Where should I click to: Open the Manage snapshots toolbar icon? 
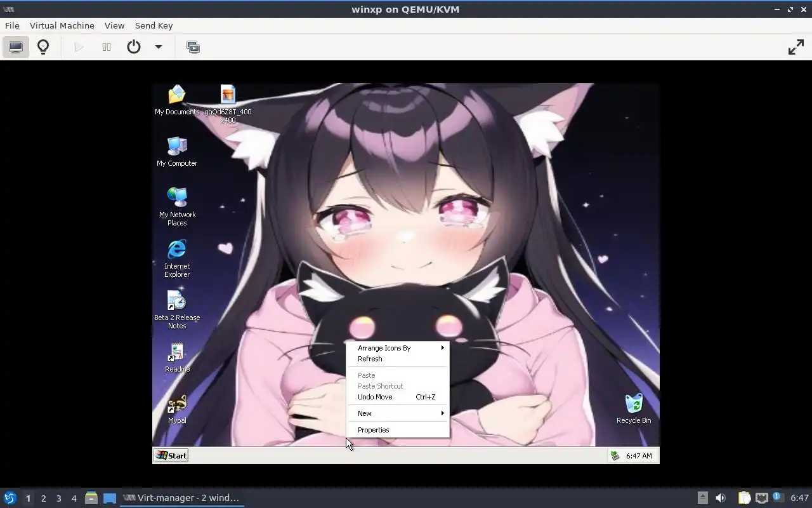tap(193, 47)
